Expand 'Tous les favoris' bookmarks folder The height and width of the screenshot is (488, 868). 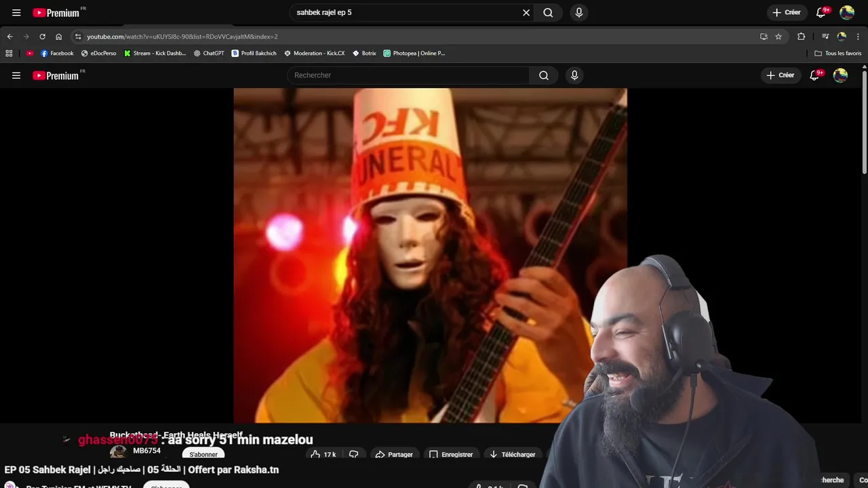[x=838, y=53]
